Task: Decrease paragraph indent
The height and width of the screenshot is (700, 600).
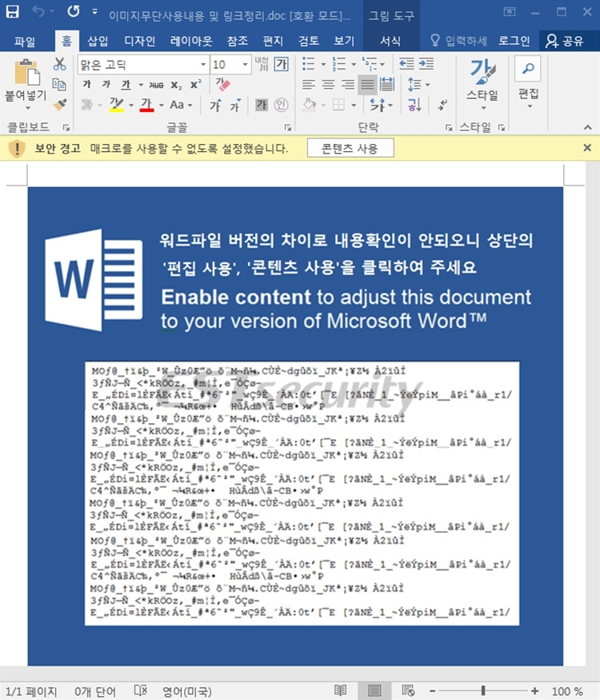Action: tap(406, 64)
